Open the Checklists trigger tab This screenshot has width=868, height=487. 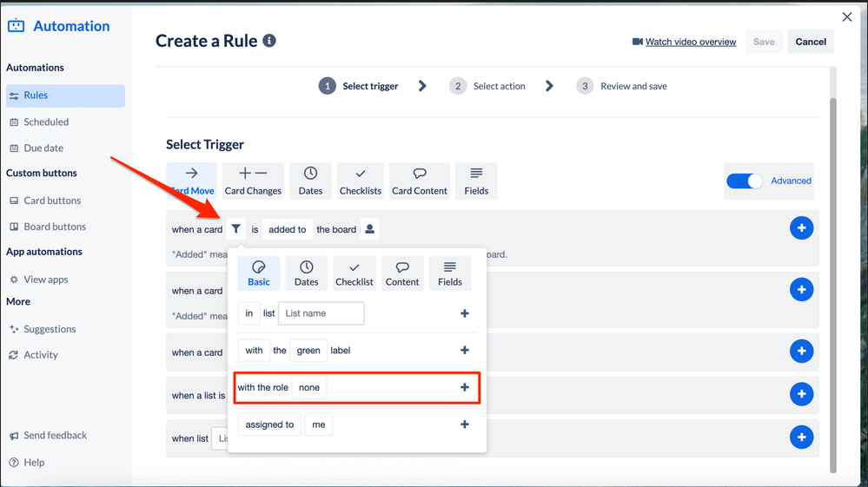tap(361, 181)
